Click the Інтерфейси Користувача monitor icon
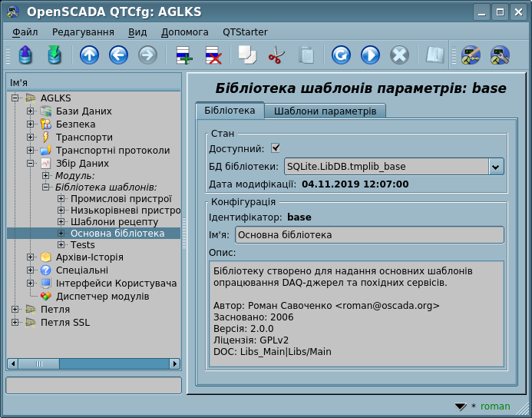The height and width of the screenshot is (418, 532). pyautogui.click(x=45, y=284)
